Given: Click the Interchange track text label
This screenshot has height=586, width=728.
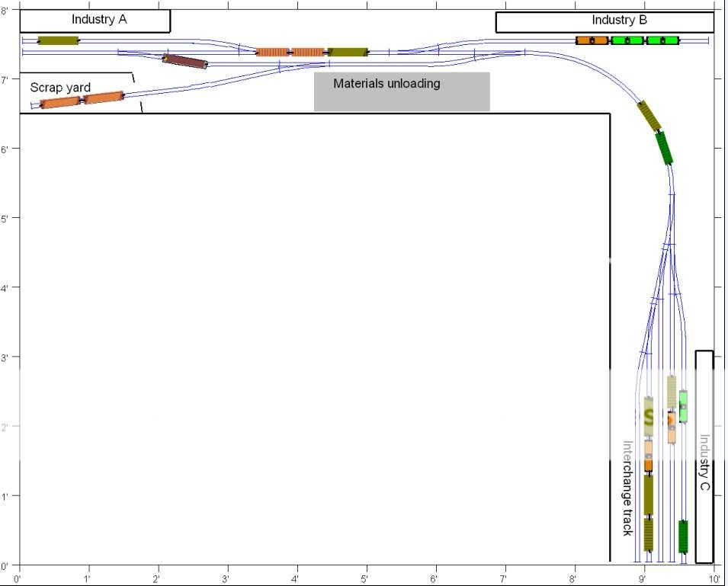Looking at the screenshot, I should coord(627,488).
